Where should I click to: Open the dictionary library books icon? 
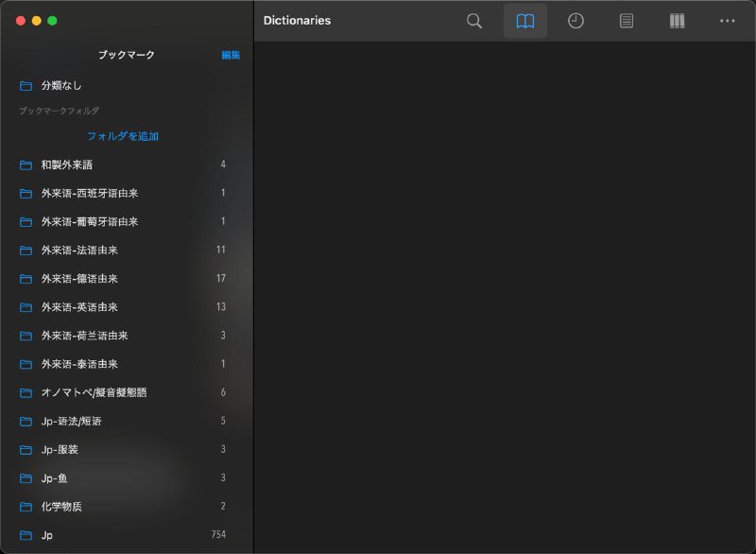[x=677, y=21]
